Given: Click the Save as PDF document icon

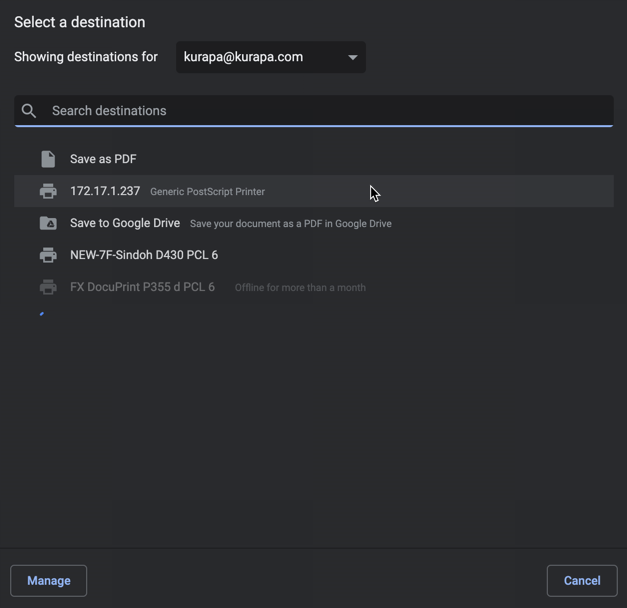Looking at the screenshot, I should pos(48,159).
